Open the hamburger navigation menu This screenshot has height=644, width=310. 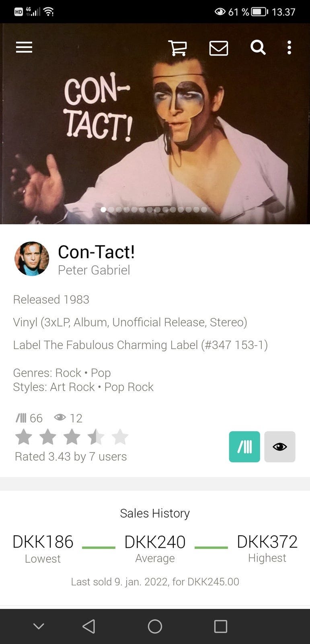24,47
